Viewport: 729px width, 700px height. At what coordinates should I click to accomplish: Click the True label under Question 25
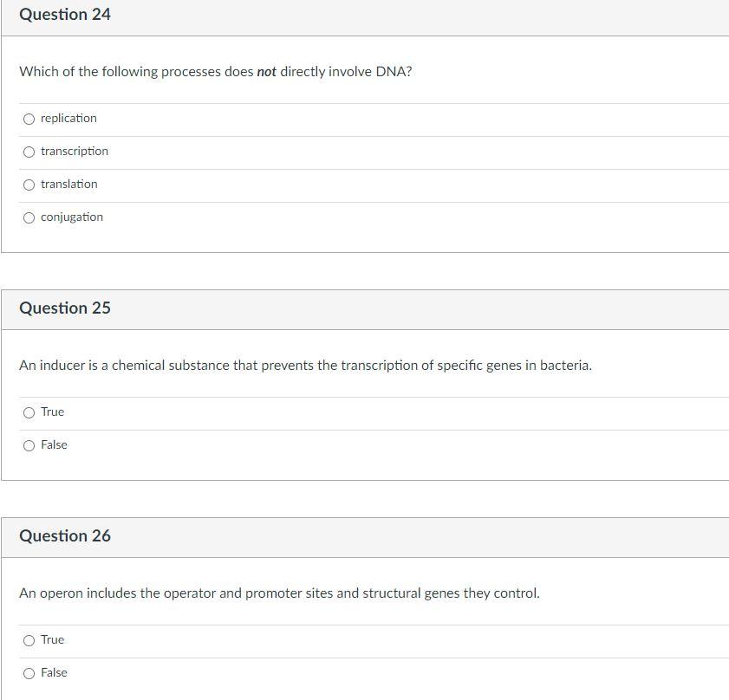point(51,412)
